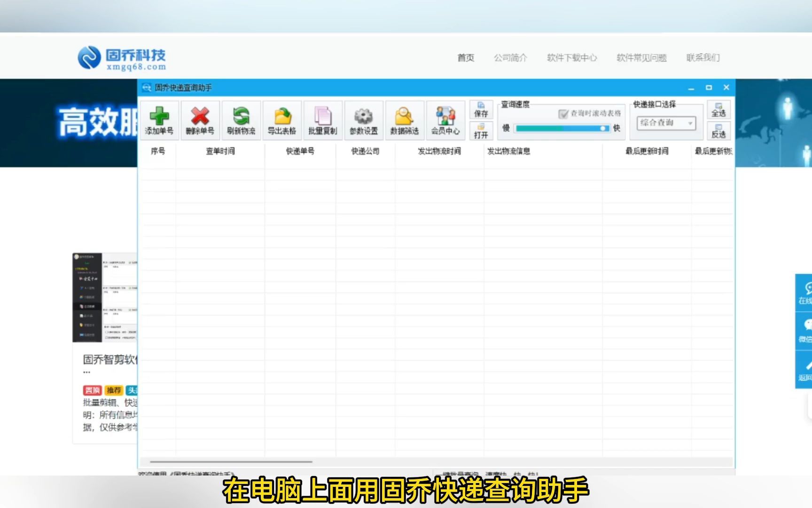Screen dimensions: 812x508
Task: Click the 最后更新时间 column header
Action: pos(647,151)
